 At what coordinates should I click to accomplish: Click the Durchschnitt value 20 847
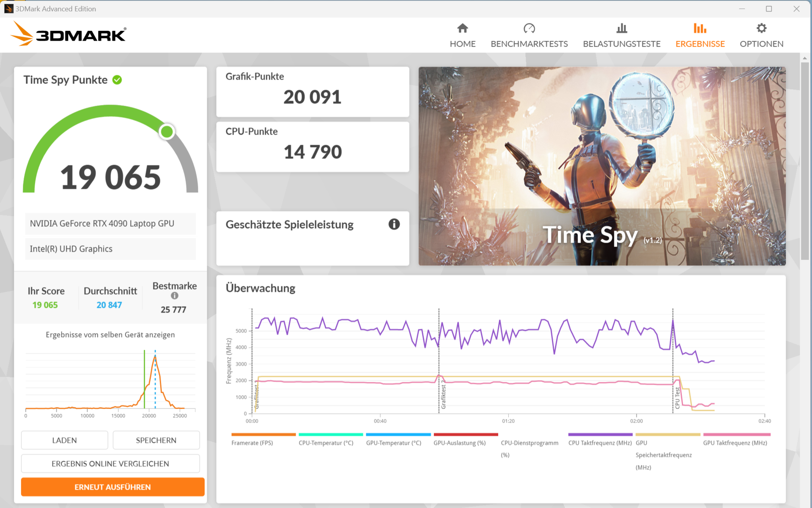click(109, 305)
